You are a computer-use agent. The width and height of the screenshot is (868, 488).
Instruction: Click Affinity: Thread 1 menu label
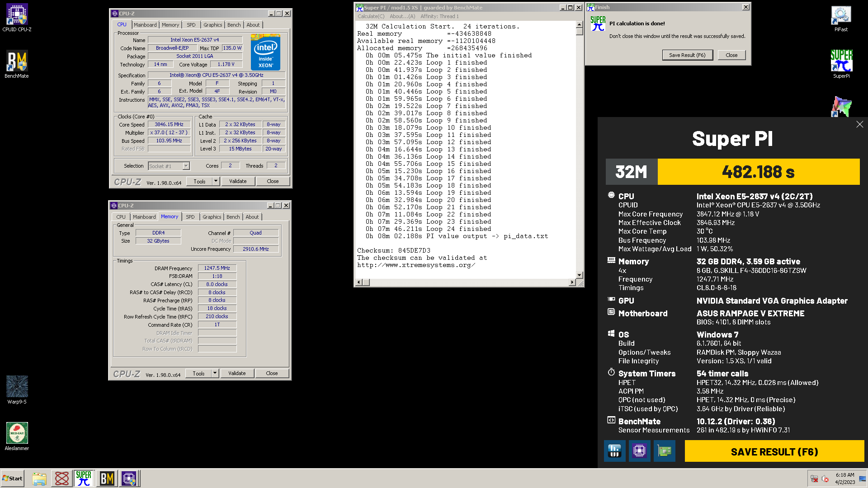point(439,16)
